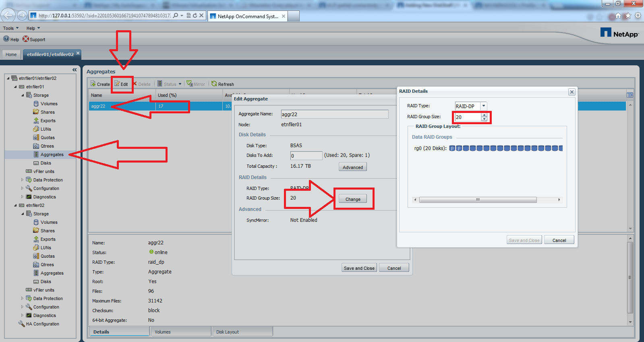This screenshot has height=342, width=644.
Task: Close the RAID Details dialog
Action: [x=572, y=92]
